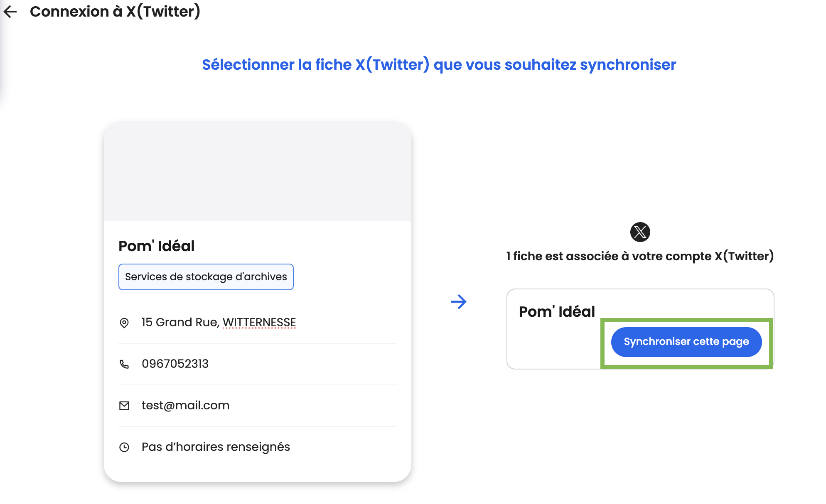826x504 pixels.
Task: Click Pom' Idéal name in X account card
Action: 557,311
